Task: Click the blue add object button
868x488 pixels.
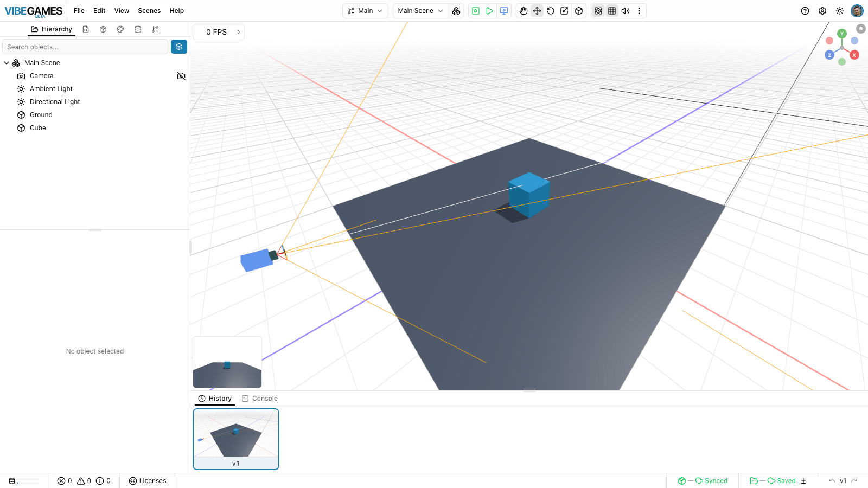Action: (179, 47)
